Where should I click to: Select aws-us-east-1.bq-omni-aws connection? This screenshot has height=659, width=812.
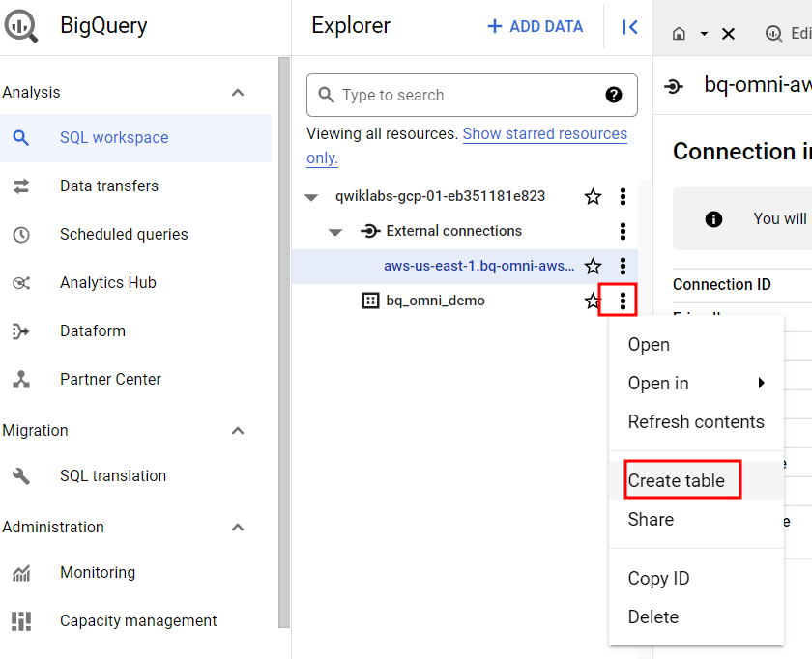coord(479,266)
